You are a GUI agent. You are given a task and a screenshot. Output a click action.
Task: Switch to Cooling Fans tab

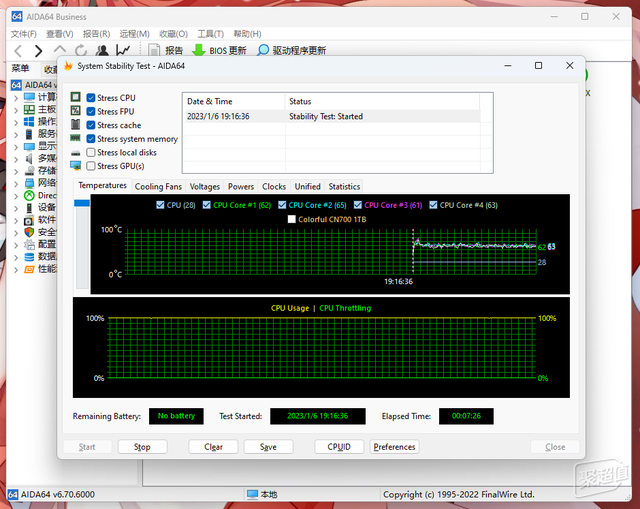tap(158, 187)
